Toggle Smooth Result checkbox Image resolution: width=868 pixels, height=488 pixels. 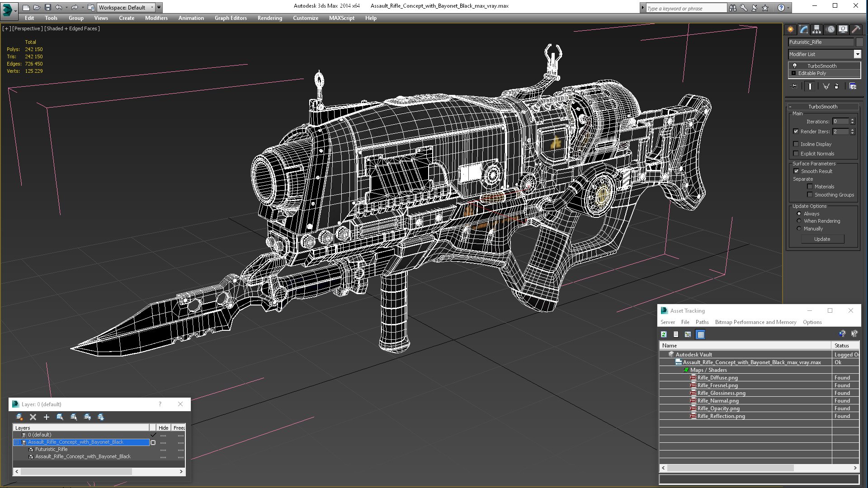796,171
